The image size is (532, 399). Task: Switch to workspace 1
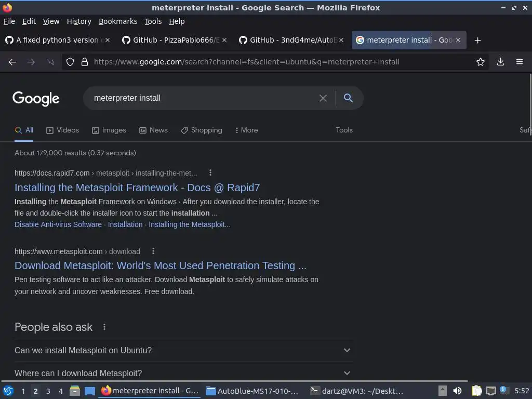[x=23, y=391]
